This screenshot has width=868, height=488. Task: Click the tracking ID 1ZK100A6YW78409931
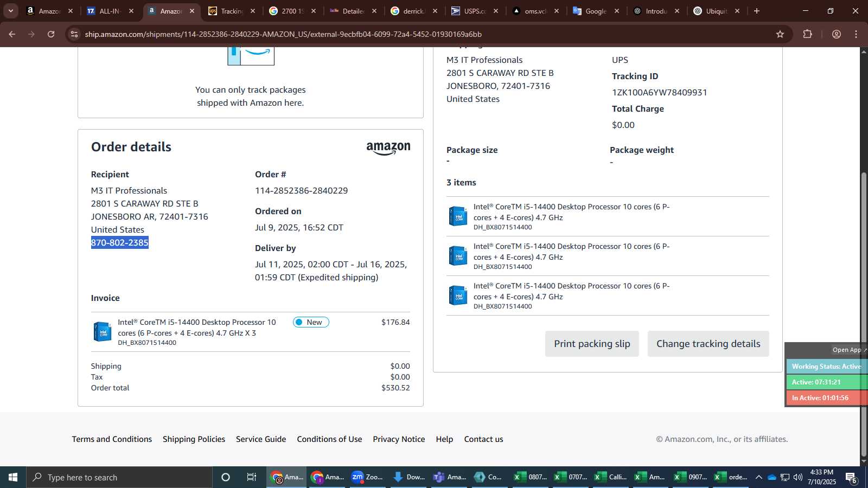click(x=660, y=92)
